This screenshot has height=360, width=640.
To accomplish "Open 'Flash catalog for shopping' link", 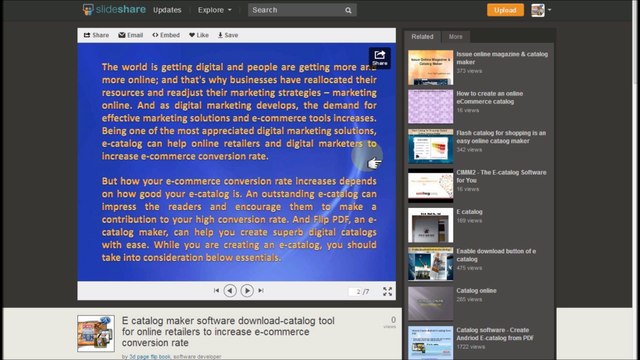I will pyautogui.click(x=501, y=137).
